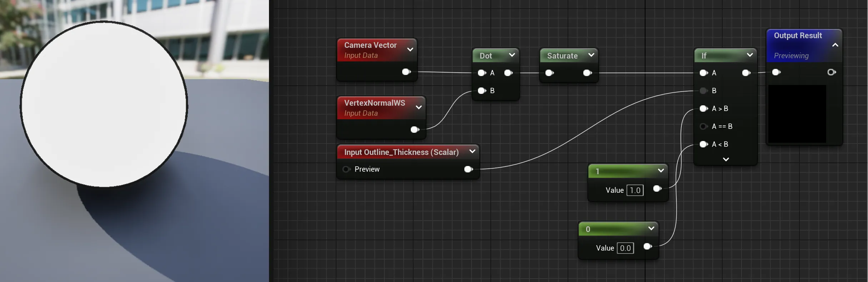
Task: Collapse the VertexNormalWS node chevron
Action: (x=419, y=107)
